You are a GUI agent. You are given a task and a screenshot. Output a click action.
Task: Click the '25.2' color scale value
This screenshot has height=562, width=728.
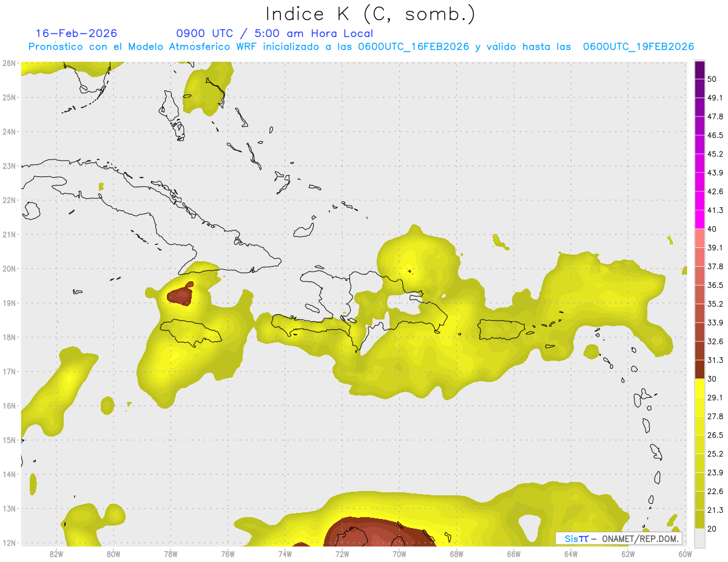(x=715, y=454)
